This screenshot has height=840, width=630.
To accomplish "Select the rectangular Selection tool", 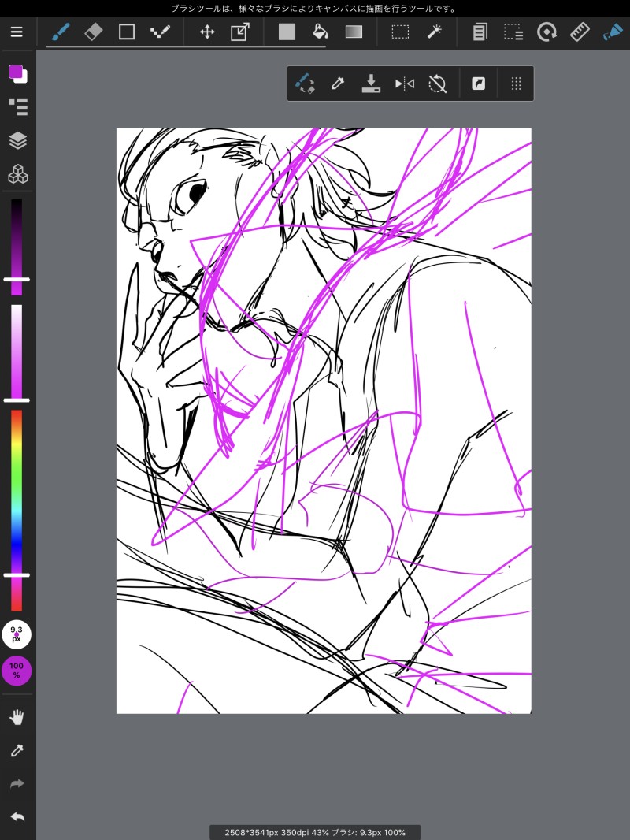I will click(x=400, y=32).
